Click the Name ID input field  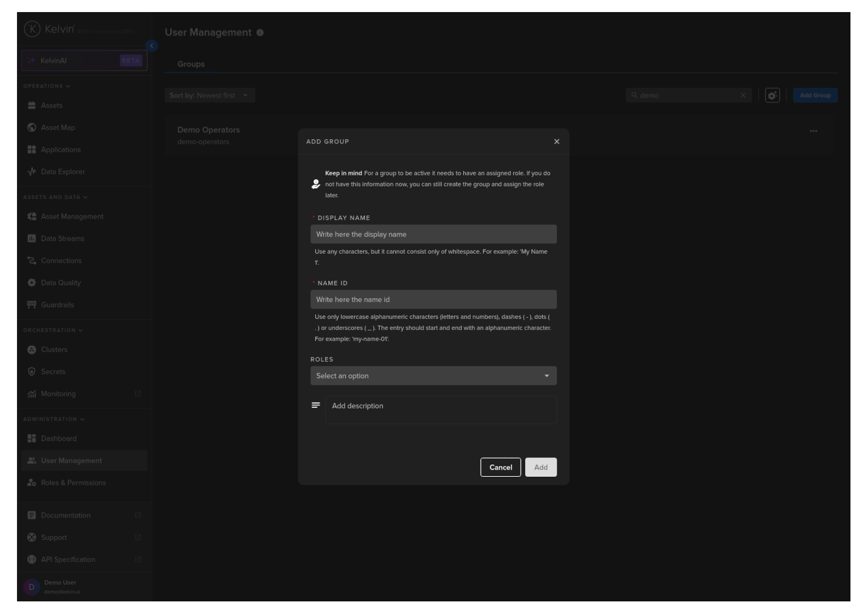click(x=433, y=299)
